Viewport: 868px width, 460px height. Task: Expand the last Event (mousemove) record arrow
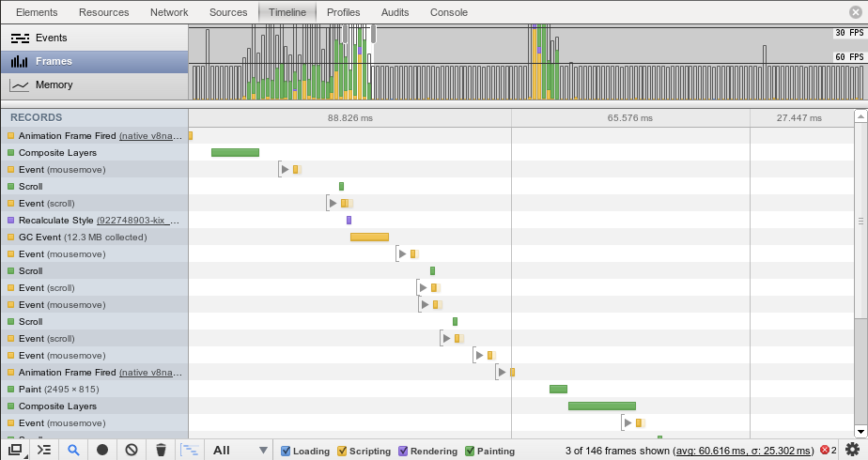(628, 423)
